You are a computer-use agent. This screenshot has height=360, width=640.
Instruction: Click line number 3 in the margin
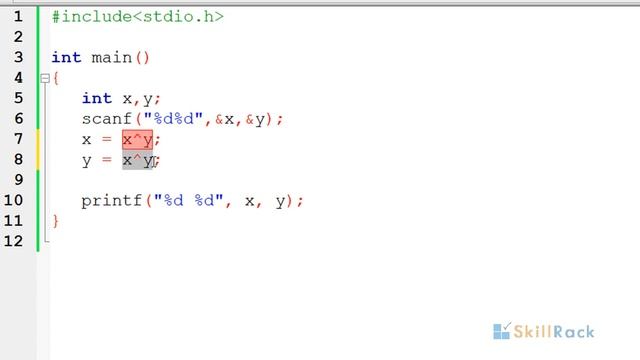18,57
